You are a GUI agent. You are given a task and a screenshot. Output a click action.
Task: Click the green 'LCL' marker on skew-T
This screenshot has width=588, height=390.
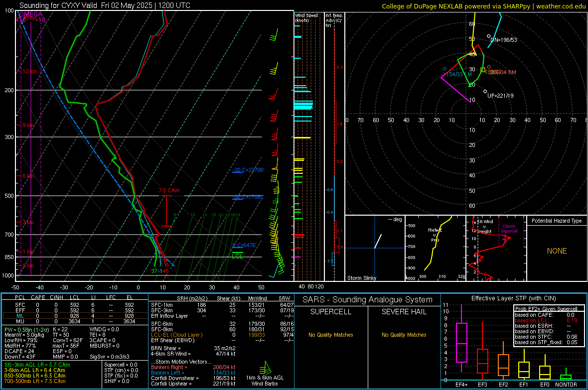pyautogui.click(x=237, y=257)
